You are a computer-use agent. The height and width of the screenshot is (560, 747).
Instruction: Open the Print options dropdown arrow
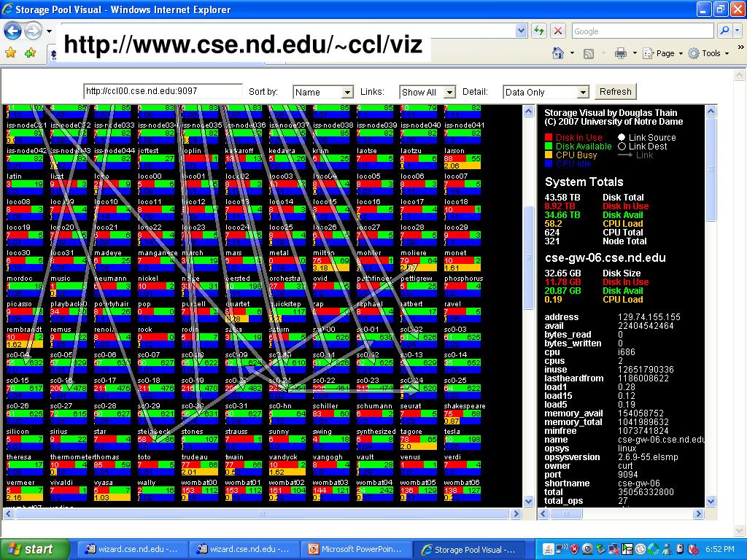pyautogui.click(x=635, y=54)
